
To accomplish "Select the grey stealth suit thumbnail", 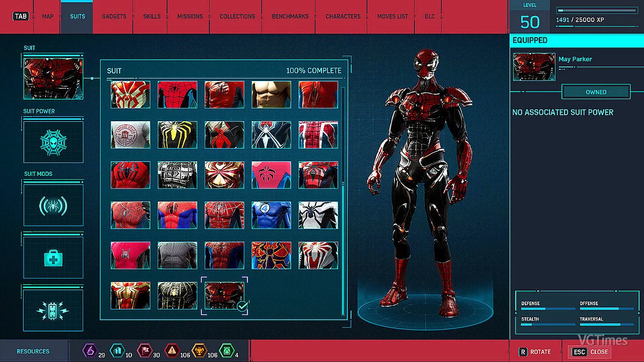I will tap(178, 255).
